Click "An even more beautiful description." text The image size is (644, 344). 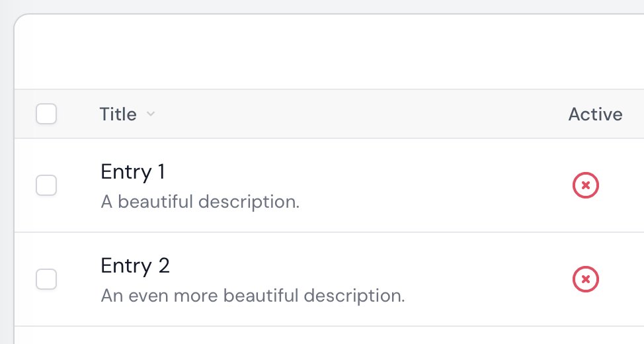click(x=253, y=296)
